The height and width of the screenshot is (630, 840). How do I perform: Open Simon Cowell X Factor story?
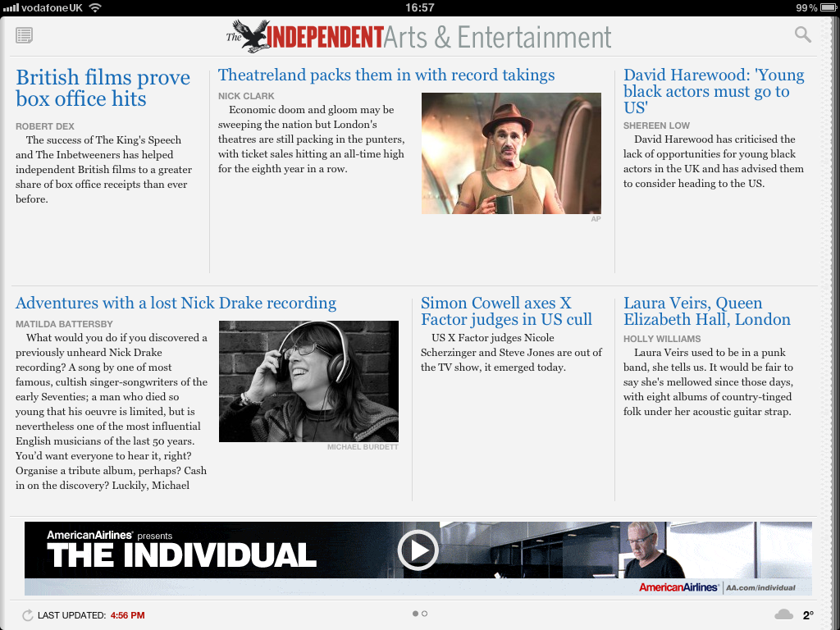coord(506,312)
